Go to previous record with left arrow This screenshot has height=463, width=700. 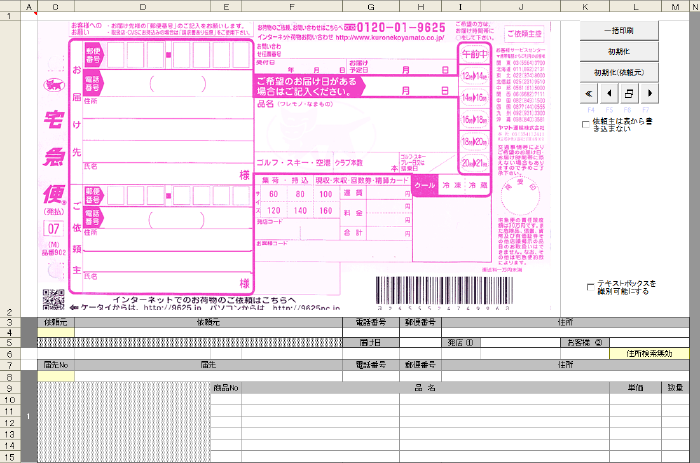click(609, 93)
